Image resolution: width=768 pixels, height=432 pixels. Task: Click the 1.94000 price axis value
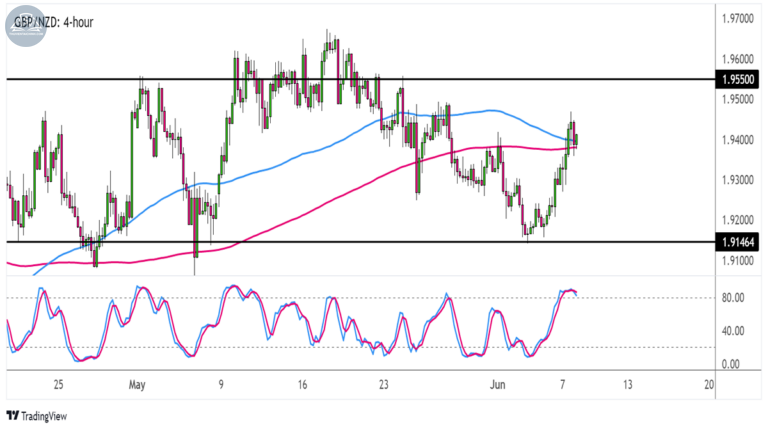click(738, 140)
